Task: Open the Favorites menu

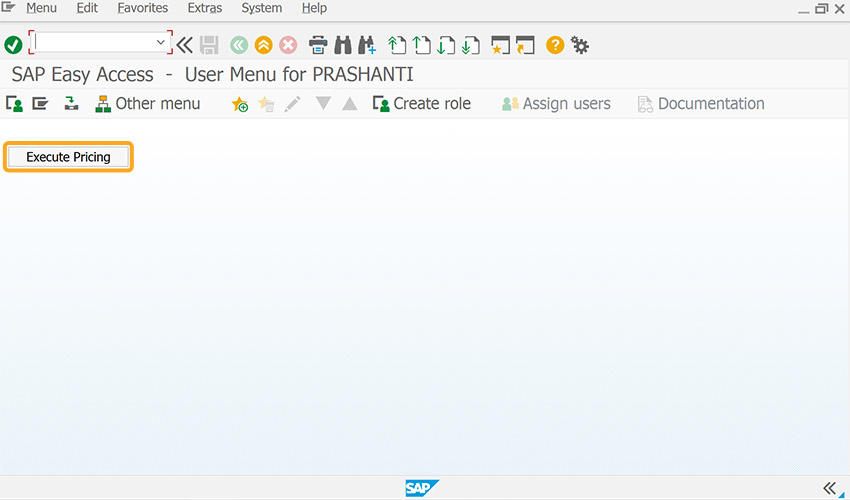Action: click(143, 8)
